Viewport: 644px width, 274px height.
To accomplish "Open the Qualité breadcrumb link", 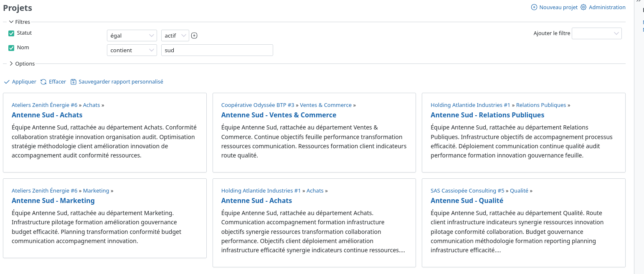I will [519, 191].
